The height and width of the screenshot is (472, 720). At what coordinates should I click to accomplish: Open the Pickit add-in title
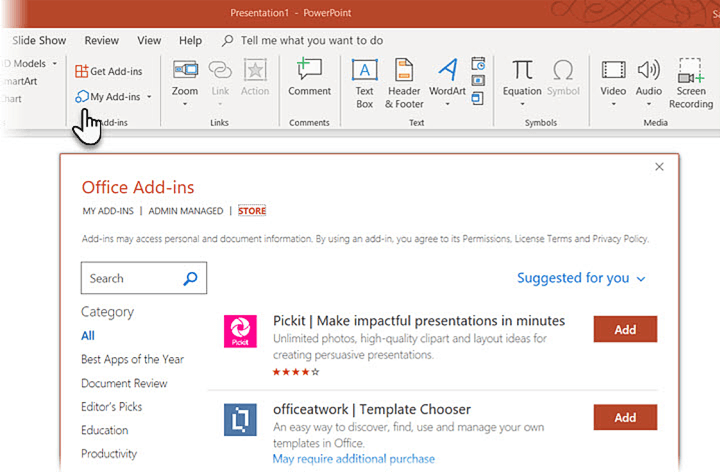click(419, 320)
